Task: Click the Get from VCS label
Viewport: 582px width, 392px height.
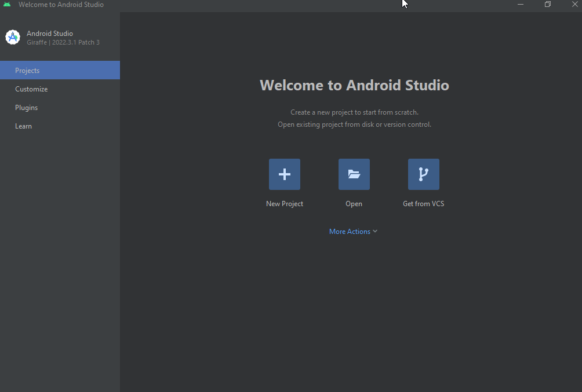Action: (424, 204)
